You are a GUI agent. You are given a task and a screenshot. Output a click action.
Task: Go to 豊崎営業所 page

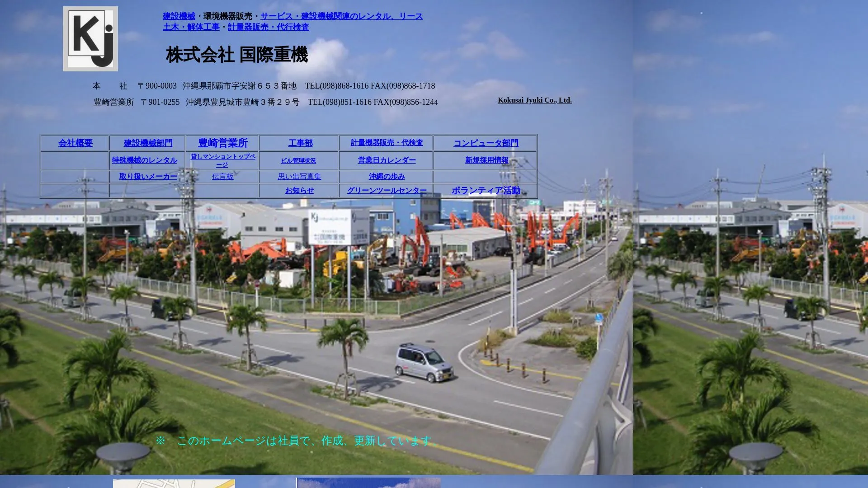[x=223, y=143]
